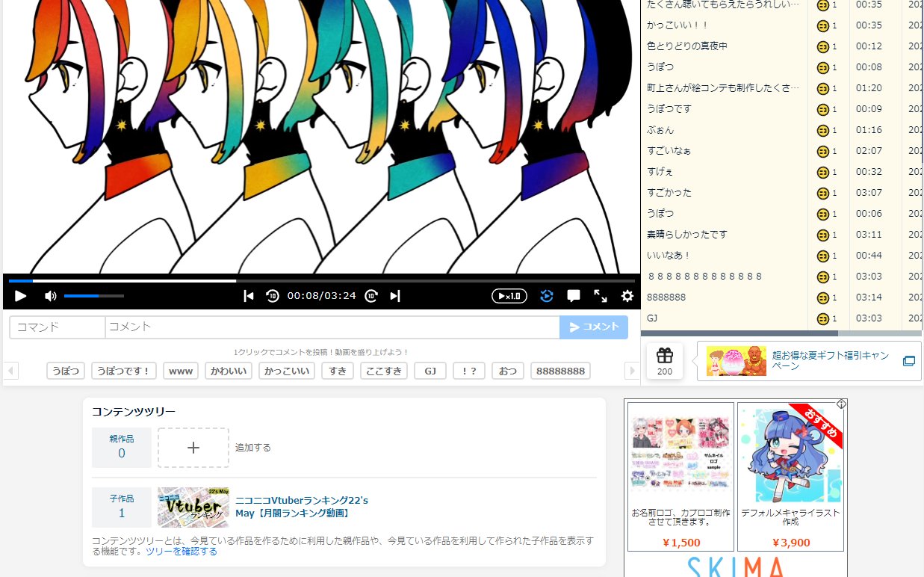Show previous quick comments with left arrow
The width and height of the screenshot is (924, 577).
point(10,371)
